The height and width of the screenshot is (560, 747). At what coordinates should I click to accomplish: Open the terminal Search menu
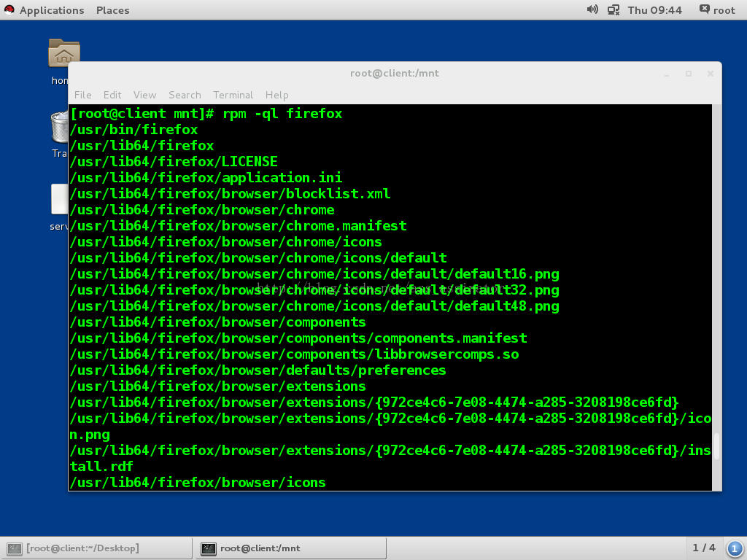pyautogui.click(x=185, y=95)
